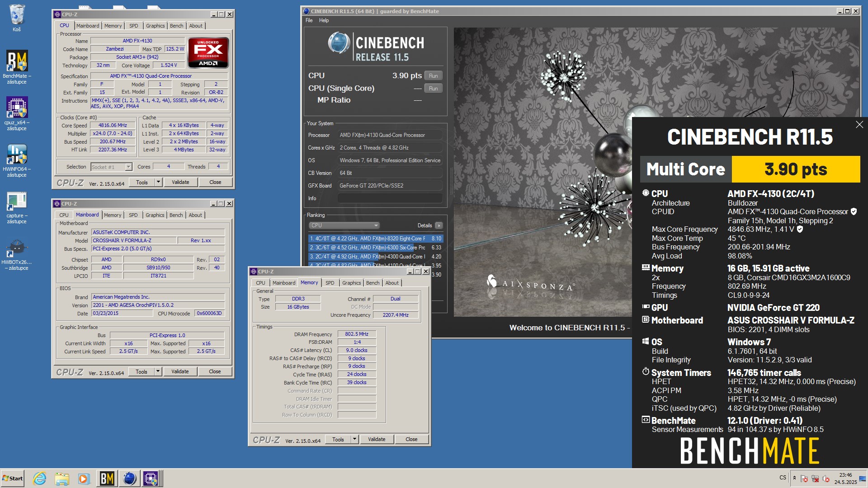Select ranking entry FX-8320 Eight-Core 8.10
868x488 pixels.
[375, 238]
